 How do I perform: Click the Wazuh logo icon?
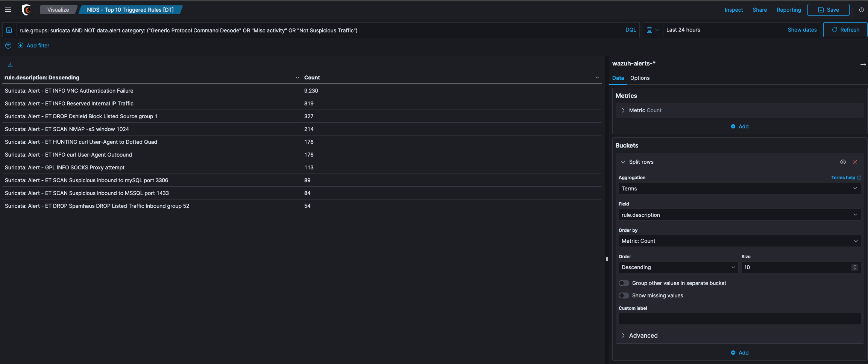26,10
